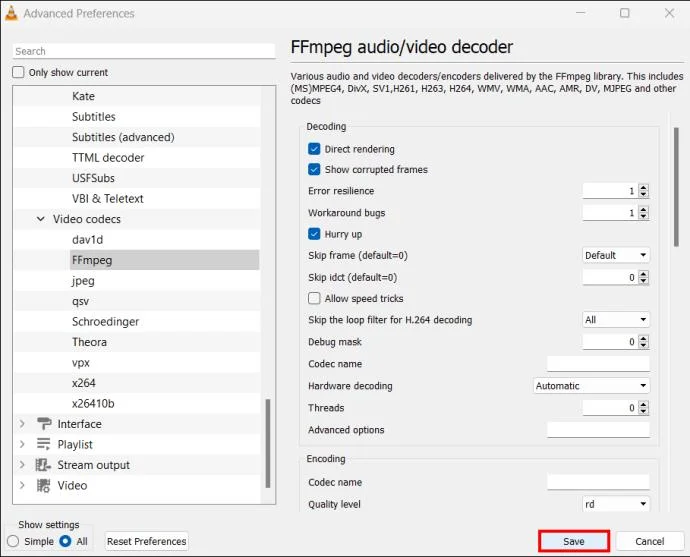Click the Interface paint roller icon

coord(44,424)
